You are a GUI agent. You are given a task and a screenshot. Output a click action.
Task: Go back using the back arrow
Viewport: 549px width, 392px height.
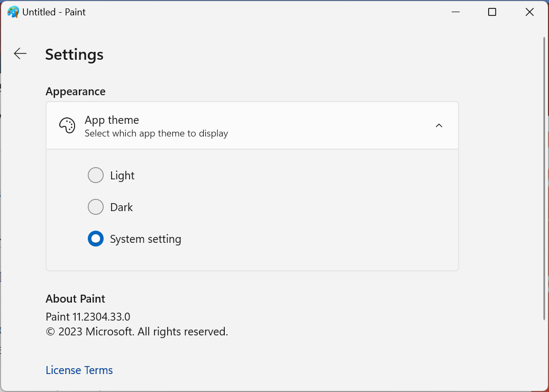20,53
